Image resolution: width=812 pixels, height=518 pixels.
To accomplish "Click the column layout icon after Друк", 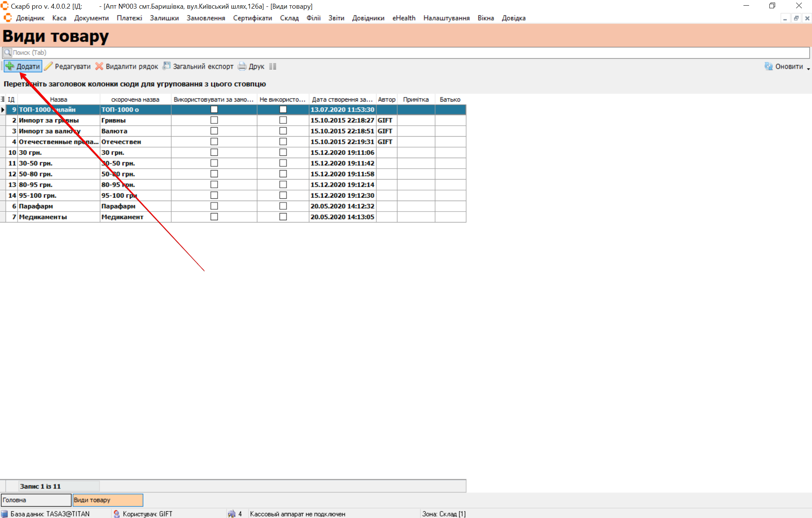I will pos(273,67).
